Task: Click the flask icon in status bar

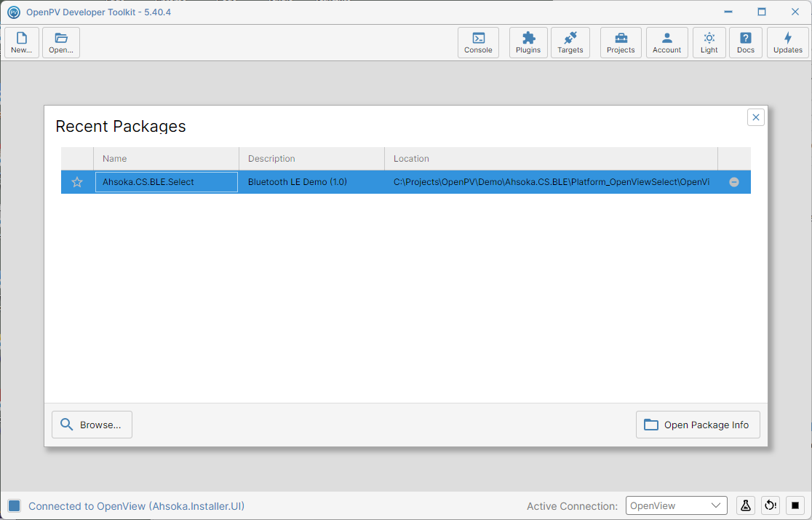Action: pyautogui.click(x=746, y=505)
